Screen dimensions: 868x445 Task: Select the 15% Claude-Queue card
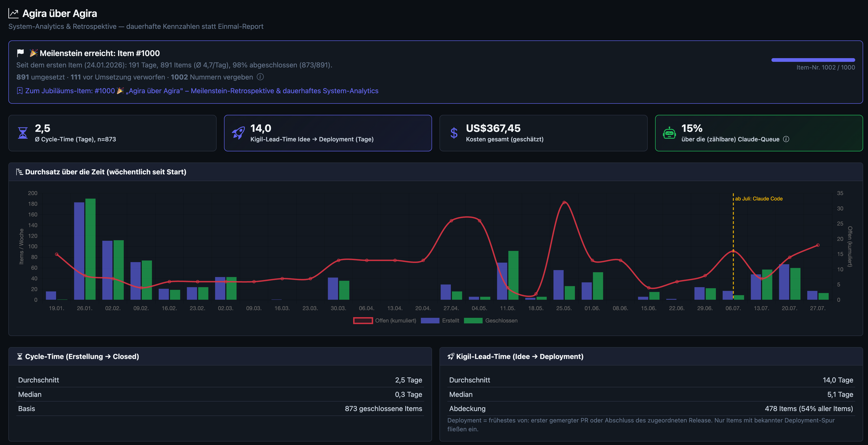(759, 133)
